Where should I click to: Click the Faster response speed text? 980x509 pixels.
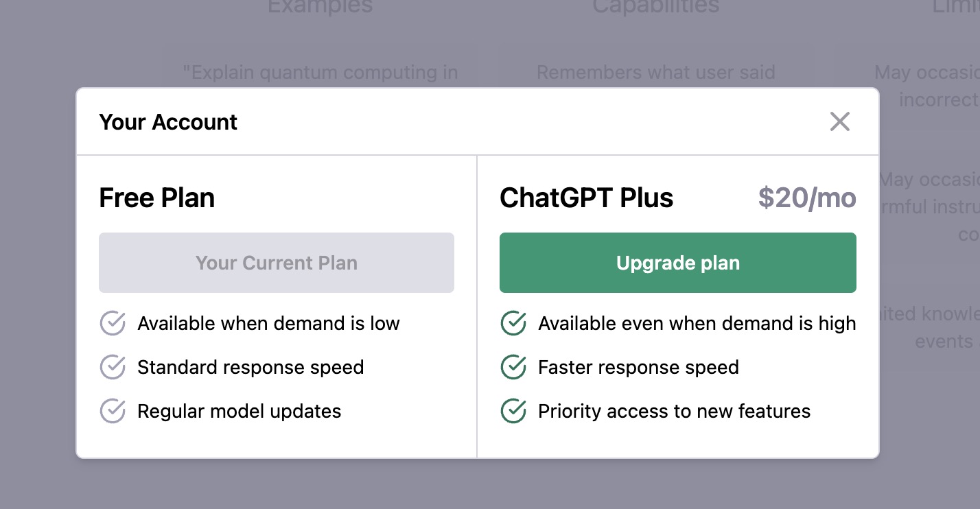tap(638, 367)
